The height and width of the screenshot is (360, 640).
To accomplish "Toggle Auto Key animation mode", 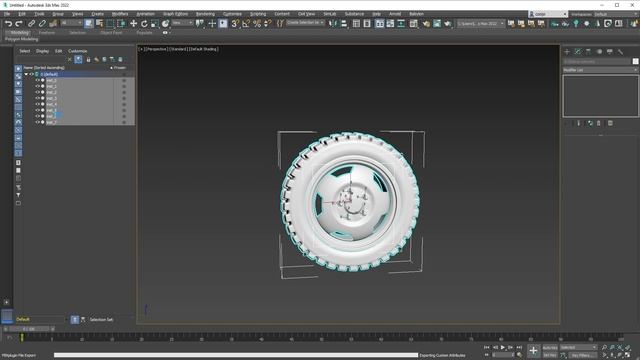I will pyautogui.click(x=550, y=347).
